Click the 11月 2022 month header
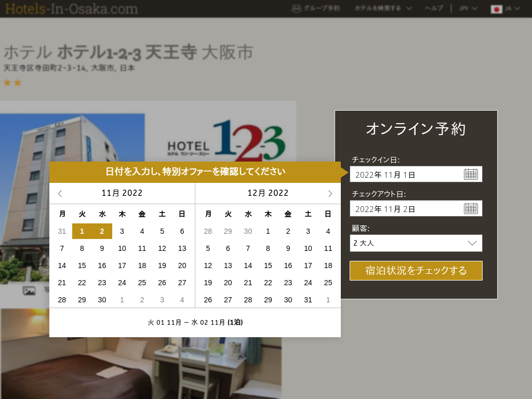 [122, 193]
